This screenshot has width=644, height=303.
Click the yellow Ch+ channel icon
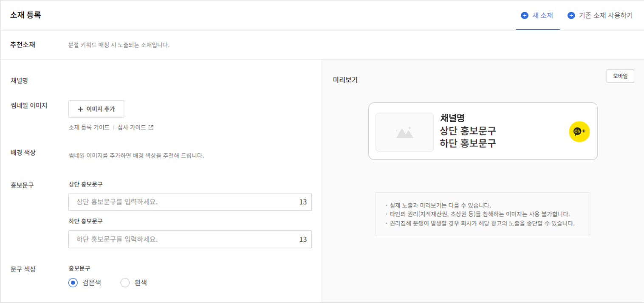coord(579,132)
